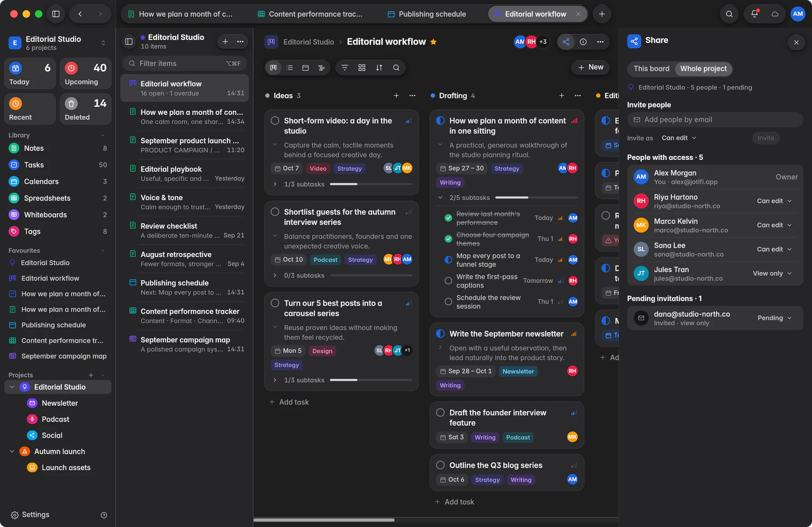Screen dimensions: 812x527
Task: Switch to Publishing schedule tab
Action: 427,14
